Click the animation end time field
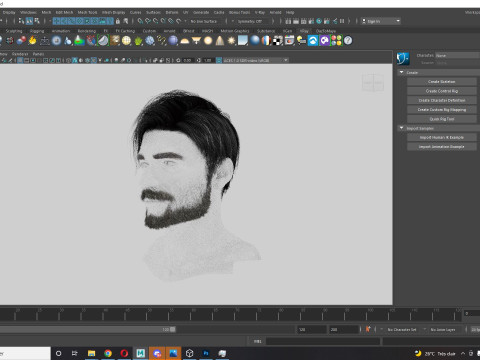 (343, 329)
